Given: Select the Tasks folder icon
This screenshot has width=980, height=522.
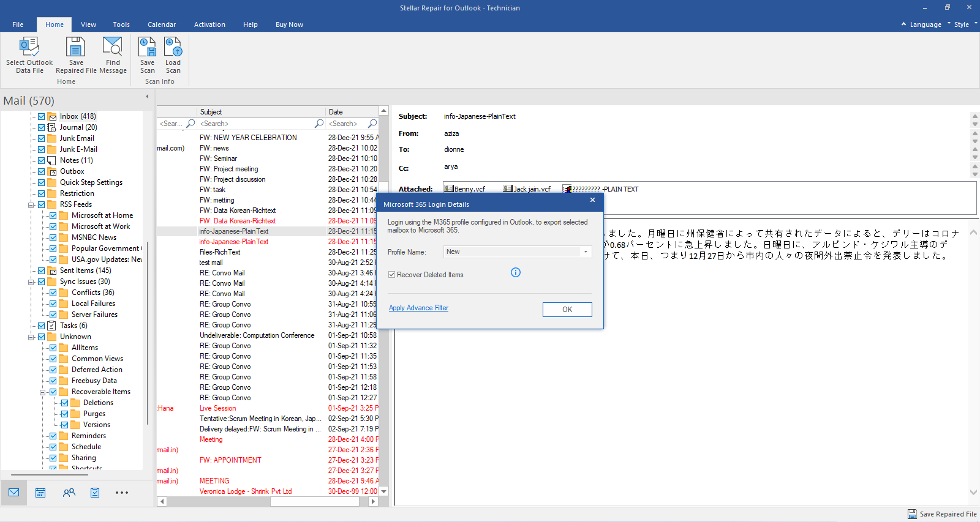Looking at the screenshot, I should pyautogui.click(x=52, y=326).
